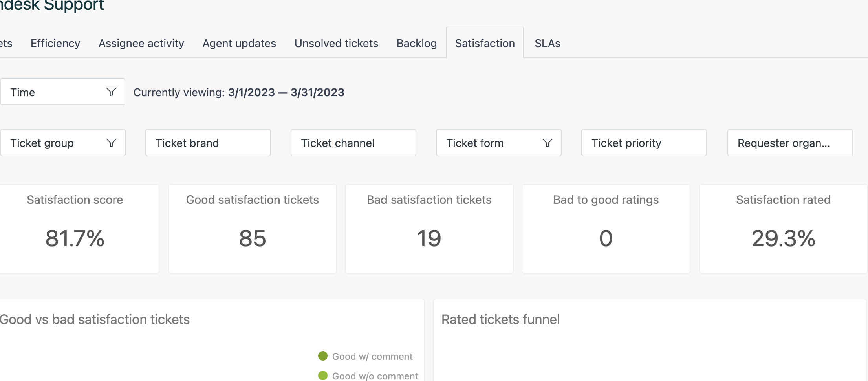Open the Ticket group filter

click(62, 143)
